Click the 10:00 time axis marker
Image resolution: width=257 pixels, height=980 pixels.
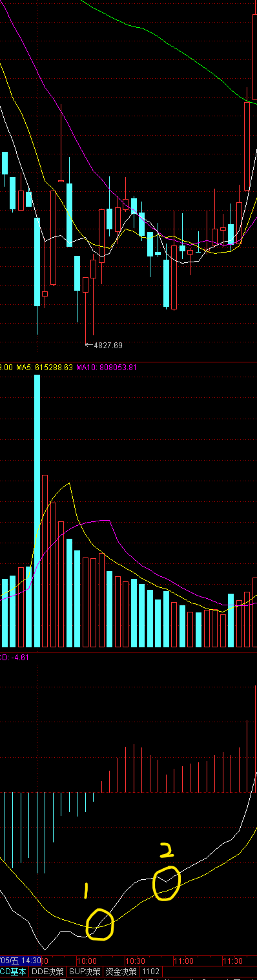tap(87, 961)
